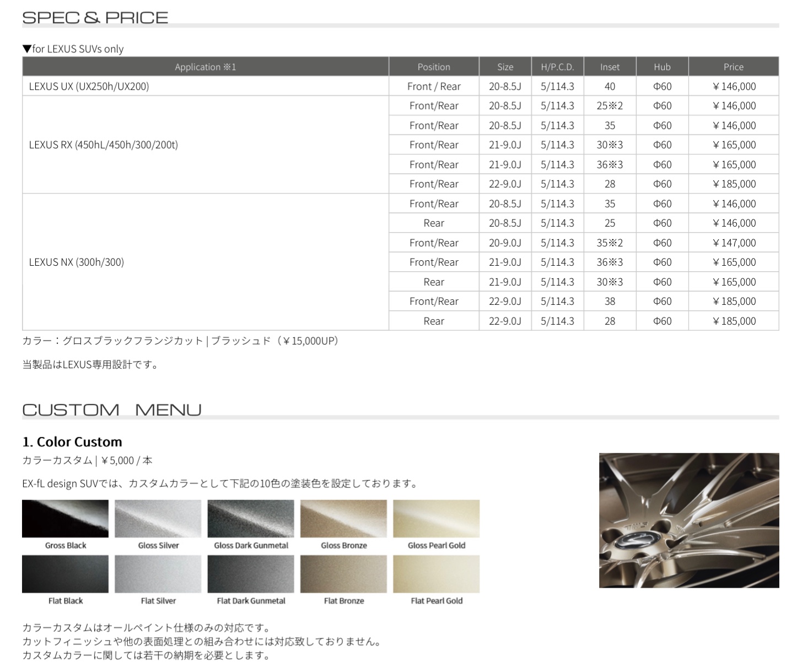Image resolution: width=797 pixels, height=672 pixels.
Task: Click the 'CUSTOM MENU' heading
Action: coord(112,410)
